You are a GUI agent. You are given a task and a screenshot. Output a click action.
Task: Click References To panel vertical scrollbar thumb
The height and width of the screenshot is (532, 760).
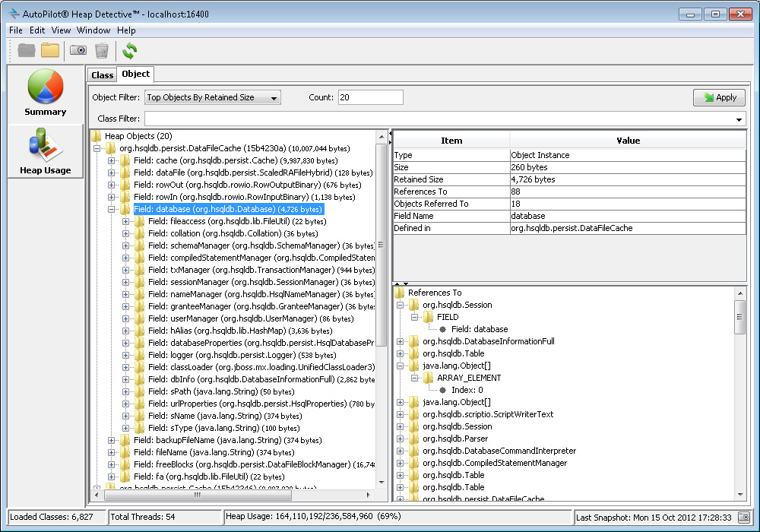[x=739, y=317]
